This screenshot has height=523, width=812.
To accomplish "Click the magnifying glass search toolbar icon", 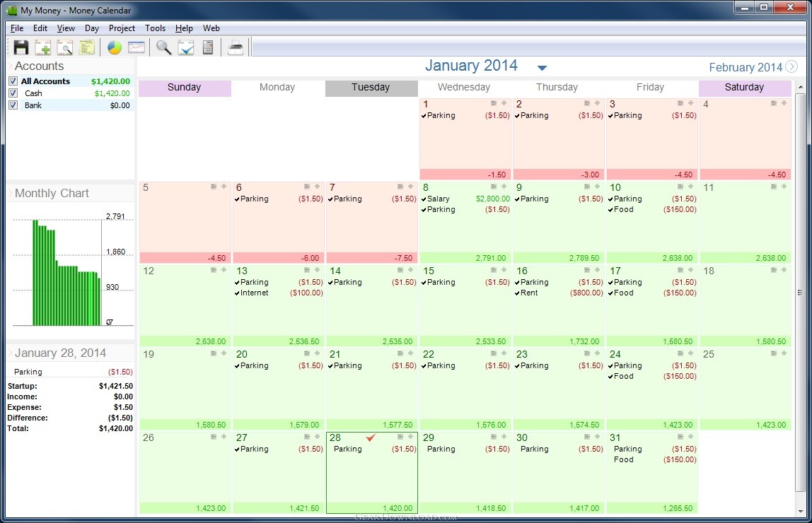I will point(163,47).
